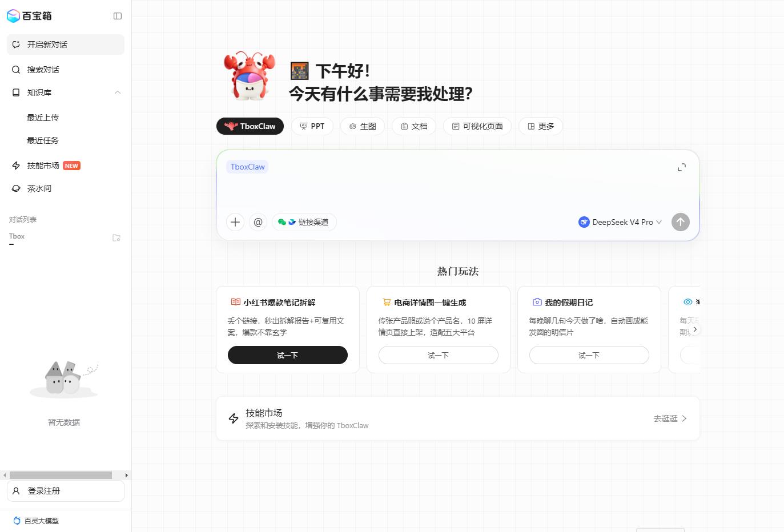Click the 电商详情图一键生成 card title
784x532 pixels.
tap(430, 303)
